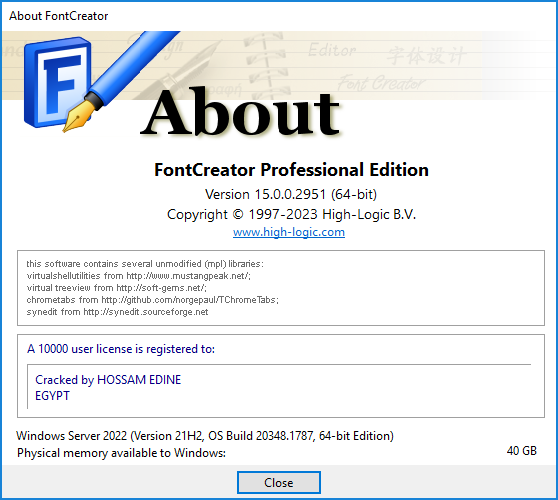
Task: Click the About FontCreator window title
Action: point(59,16)
